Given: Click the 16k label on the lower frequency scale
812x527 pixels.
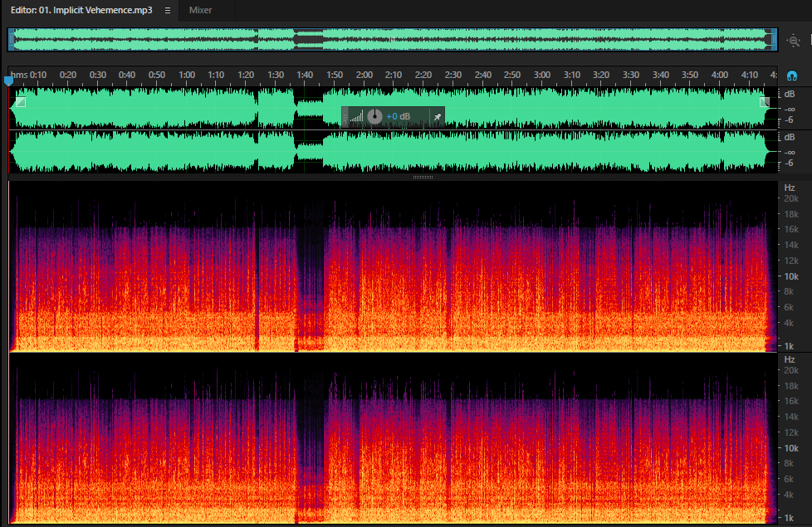Looking at the screenshot, I should [790, 401].
